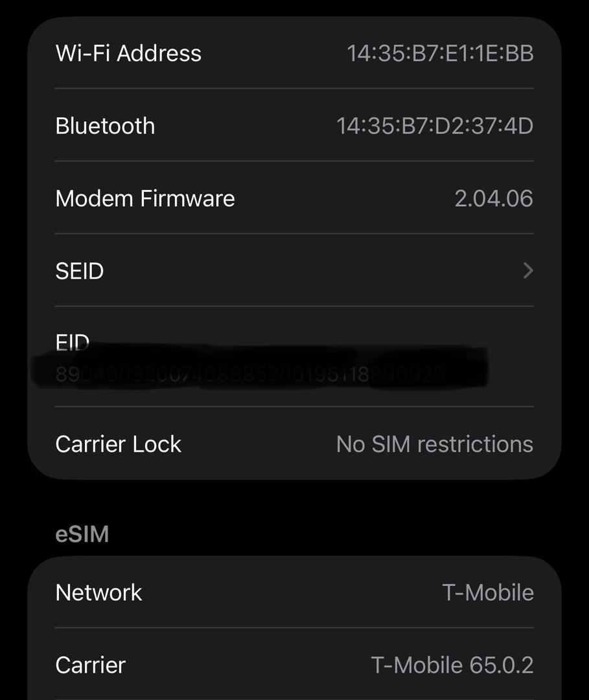Select the Wi-Fi address 14:35:B7:E1:1E:BB
The width and height of the screenshot is (589, 700).
click(440, 53)
